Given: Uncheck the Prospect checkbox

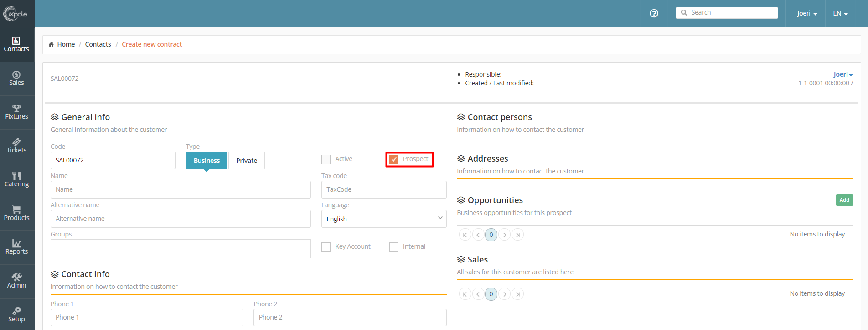Looking at the screenshot, I should [x=394, y=159].
